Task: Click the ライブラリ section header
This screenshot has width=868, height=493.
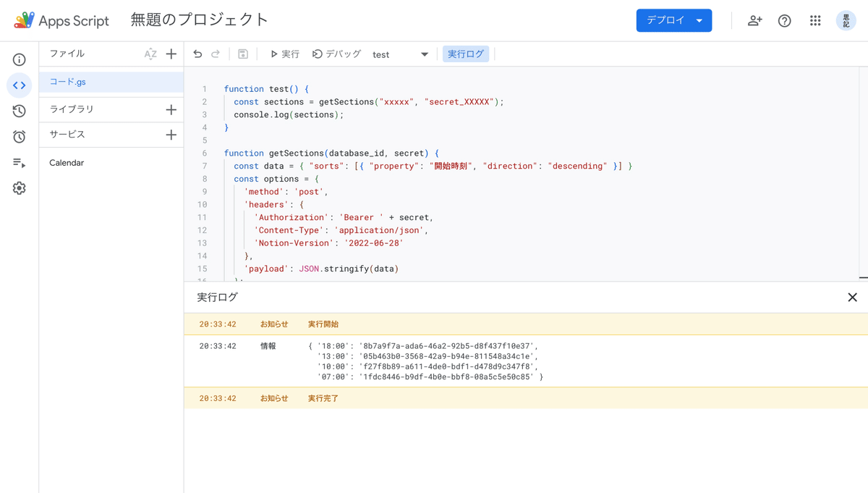Action: pyautogui.click(x=72, y=109)
